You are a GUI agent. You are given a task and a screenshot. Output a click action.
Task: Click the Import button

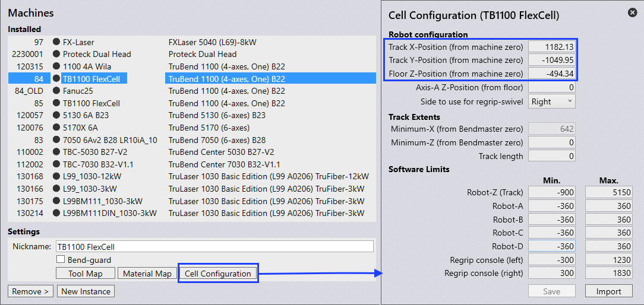609,291
